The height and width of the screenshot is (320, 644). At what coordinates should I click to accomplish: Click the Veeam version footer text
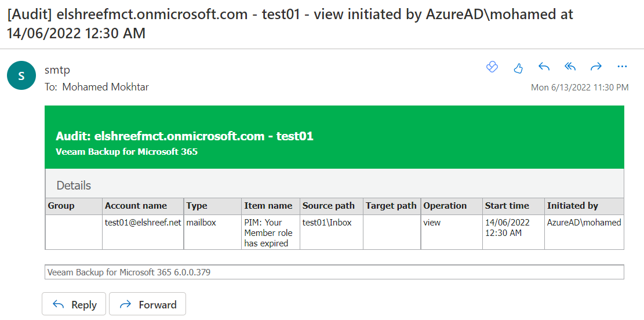(129, 272)
